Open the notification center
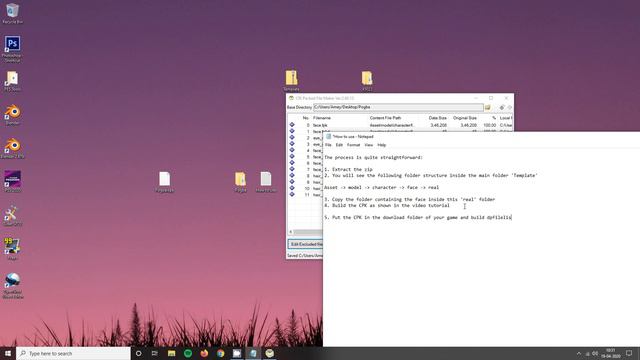This screenshot has width=640, height=360. [x=629, y=353]
